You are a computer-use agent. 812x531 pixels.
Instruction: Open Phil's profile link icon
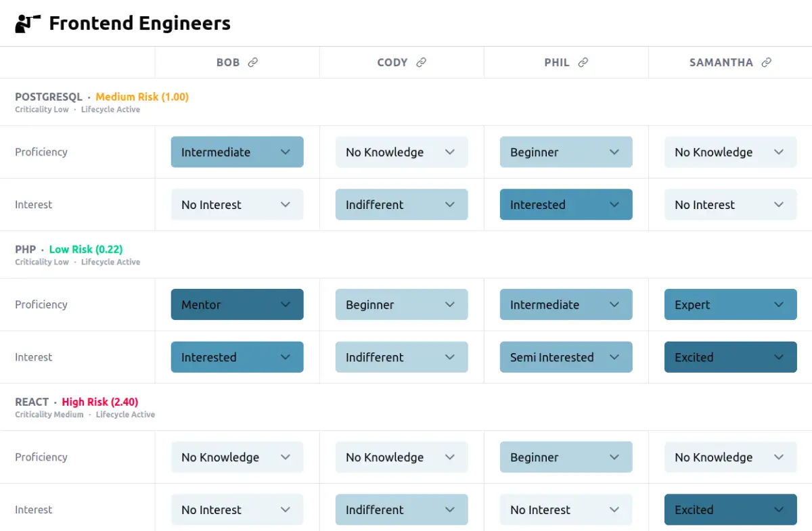[x=583, y=62]
